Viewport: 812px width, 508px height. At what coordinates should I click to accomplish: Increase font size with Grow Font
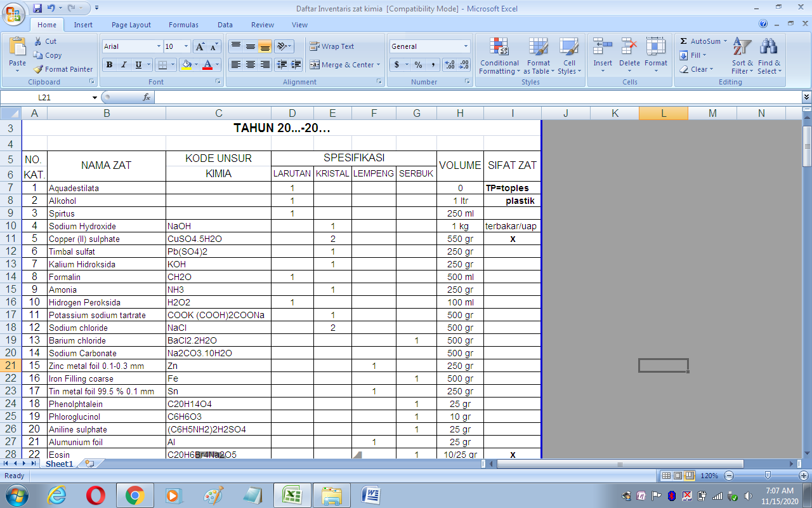click(200, 46)
